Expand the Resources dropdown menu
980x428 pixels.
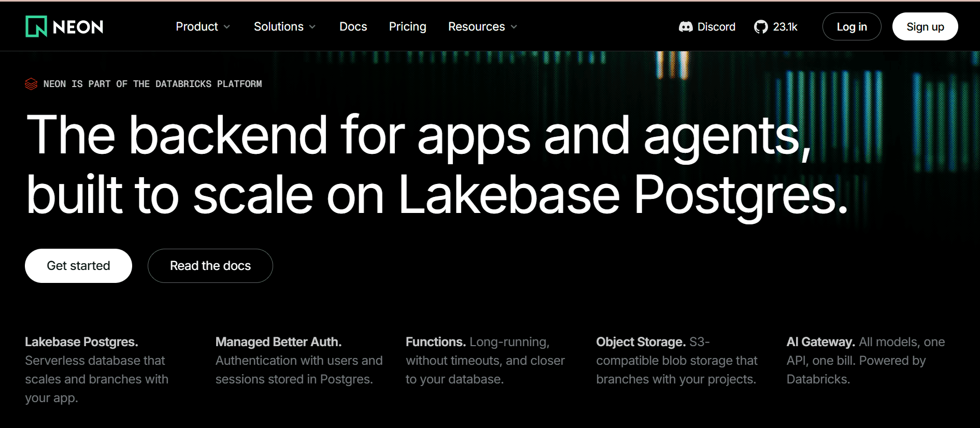(x=482, y=26)
